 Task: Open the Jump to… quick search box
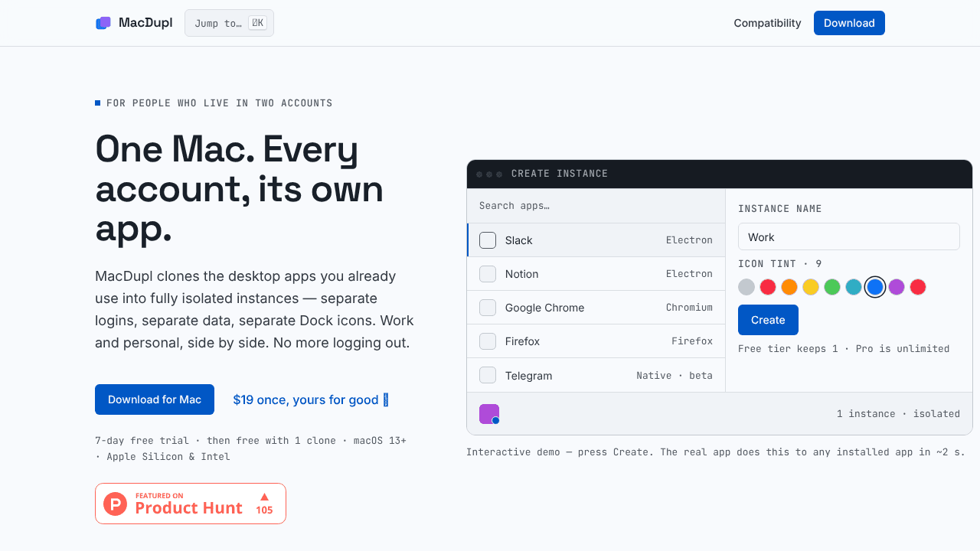pyautogui.click(x=229, y=23)
